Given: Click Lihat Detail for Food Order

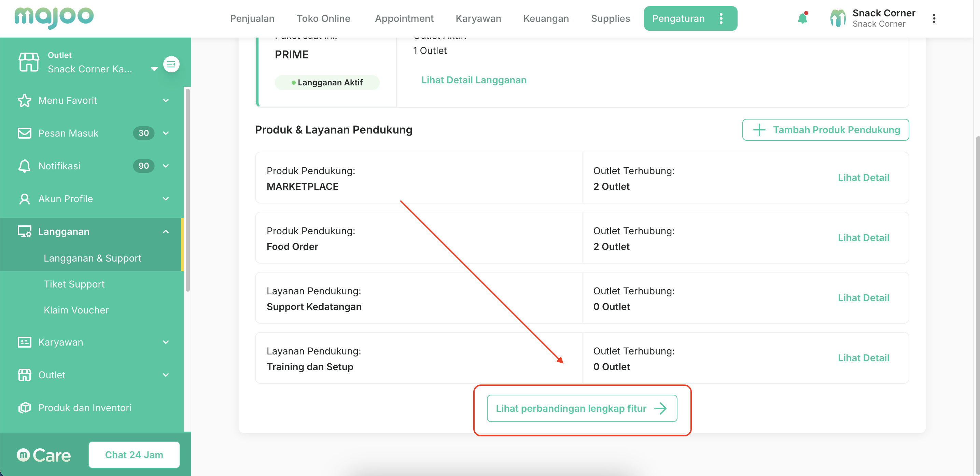Looking at the screenshot, I should click(864, 237).
